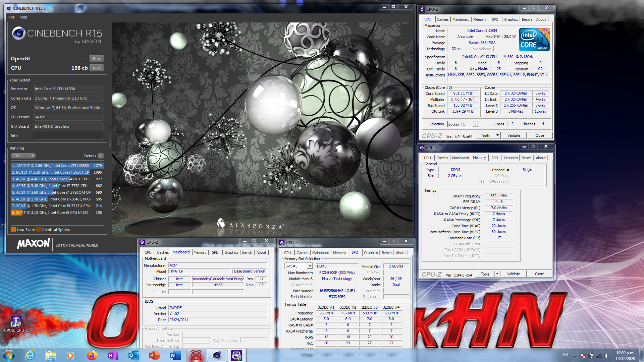The height and width of the screenshot is (362, 644).
Task: Click the orange Your Score legend swatch
Action: (13, 230)
